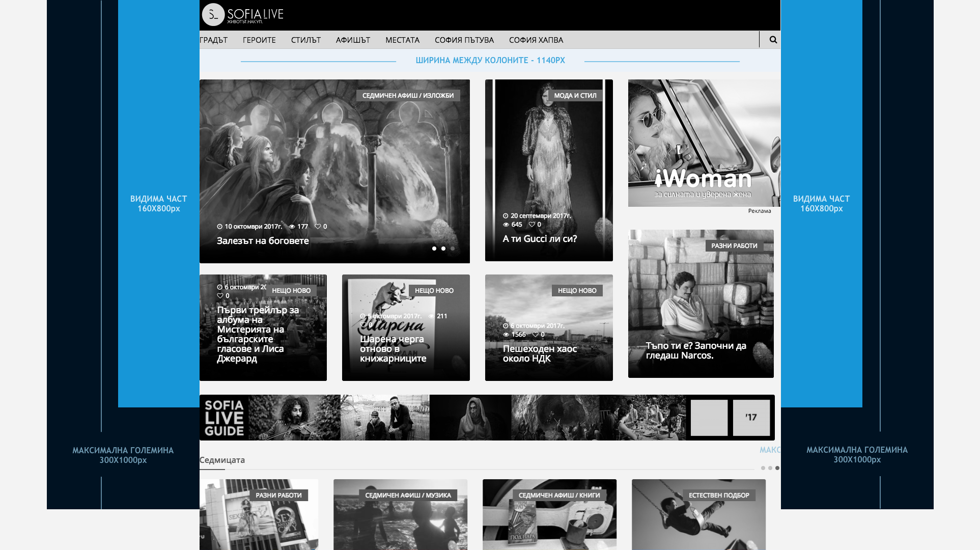Open the СОФИЯ ПЪТУВА menu item
This screenshot has width=980, height=550.
pos(464,40)
